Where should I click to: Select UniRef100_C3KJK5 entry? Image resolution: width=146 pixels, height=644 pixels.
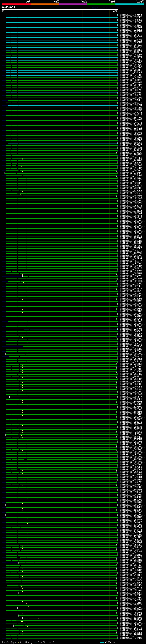131,181
